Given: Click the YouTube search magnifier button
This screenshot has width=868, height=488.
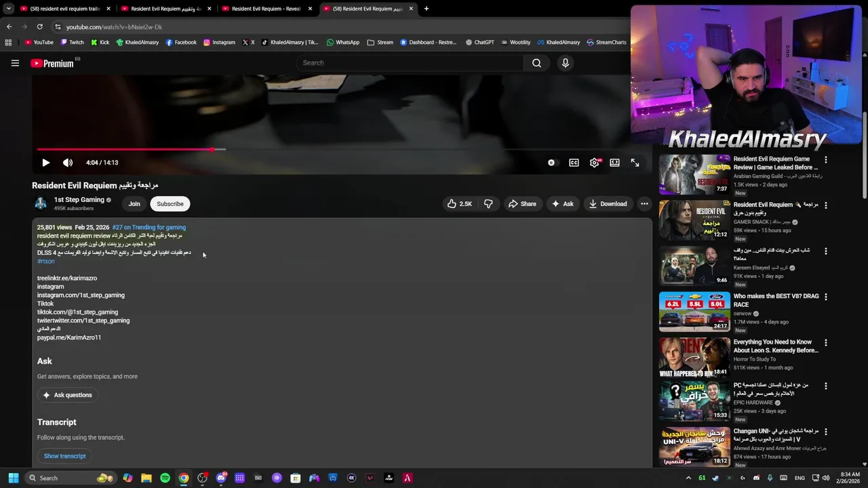Looking at the screenshot, I should tap(536, 63).
